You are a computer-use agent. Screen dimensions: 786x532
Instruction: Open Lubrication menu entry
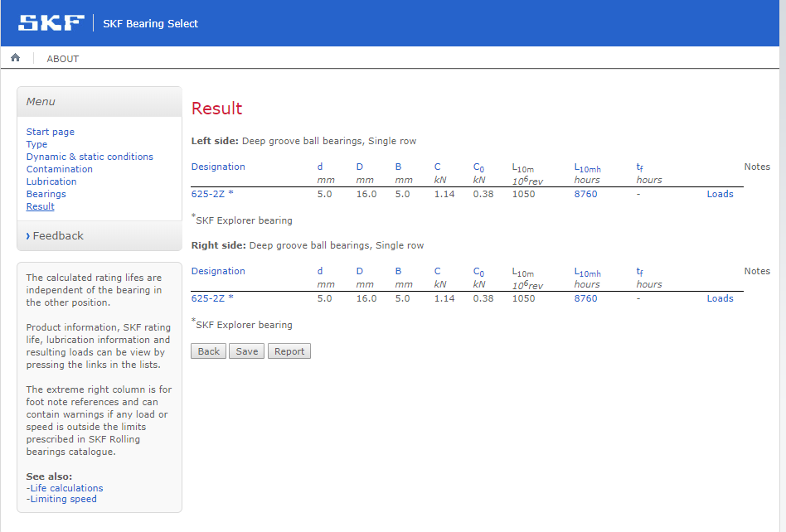click(51, 181)
